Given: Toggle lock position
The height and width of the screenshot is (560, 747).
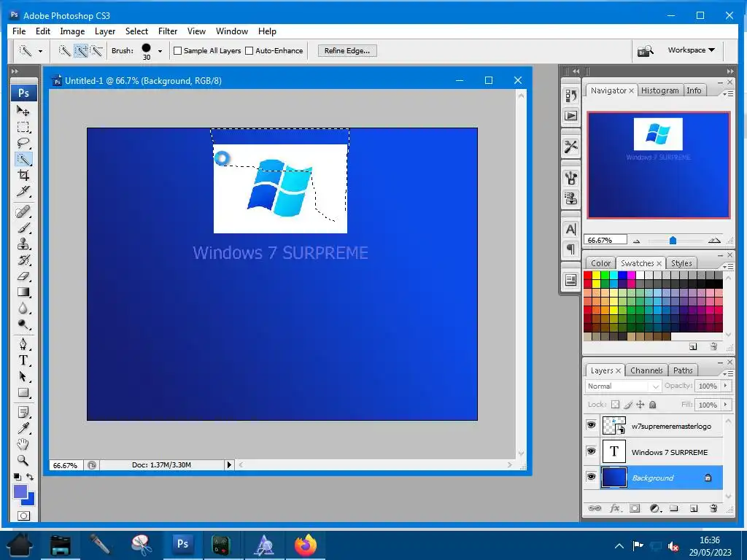Looking at the screenshot, I should (x=640, y=405).
